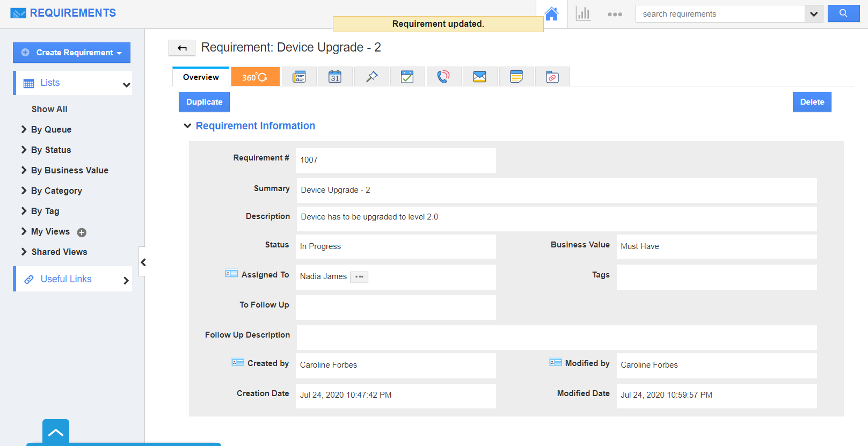Click the Modified Date value
This screenshot has width=868, height=446.
click(666, 395)
